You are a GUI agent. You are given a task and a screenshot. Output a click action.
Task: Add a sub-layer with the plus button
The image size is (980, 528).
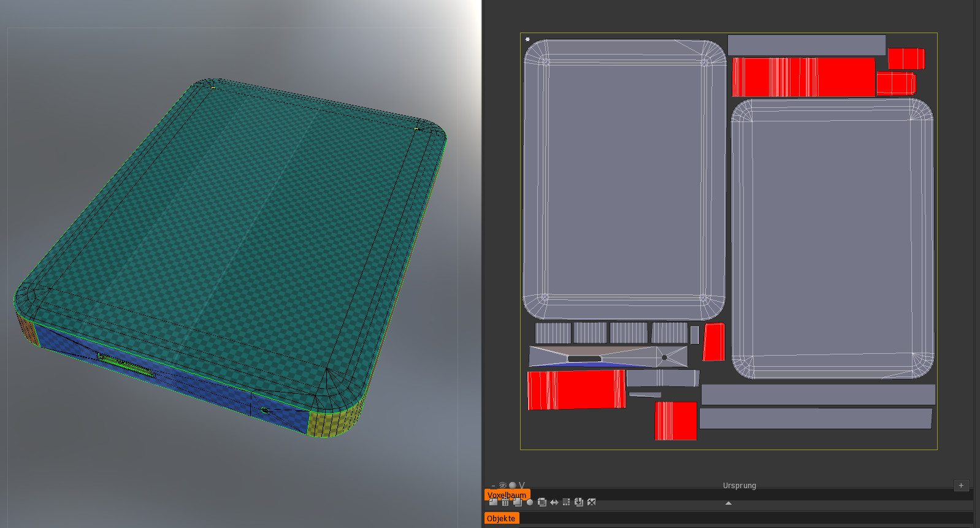(x=961, y=486)
